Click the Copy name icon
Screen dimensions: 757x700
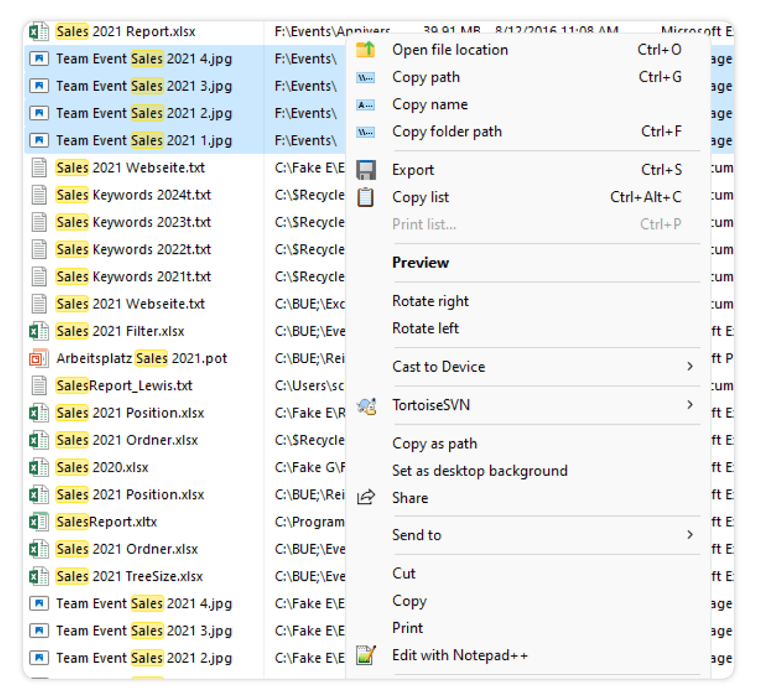pos(365,105)
